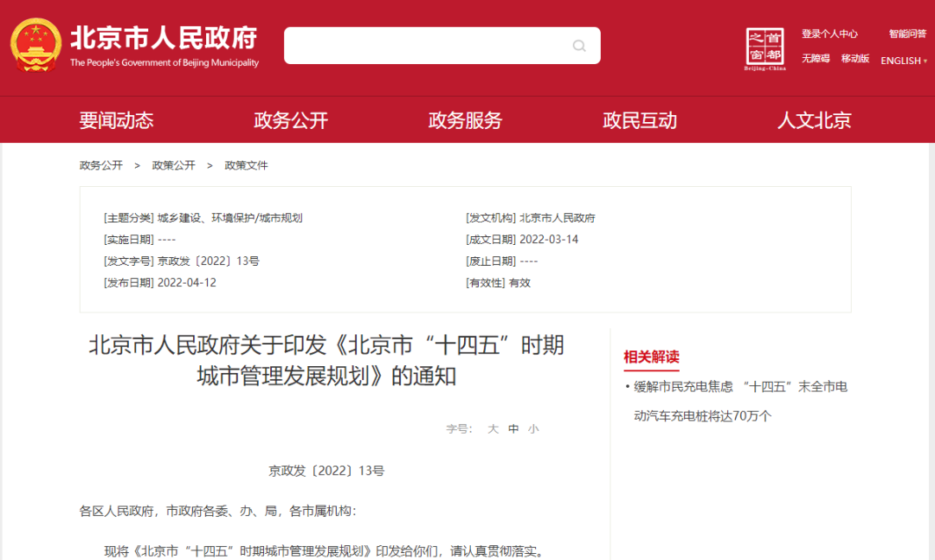The image size is (935, 560).
Task: Go to 政民互动 navigation item
Action: [640, 120]
